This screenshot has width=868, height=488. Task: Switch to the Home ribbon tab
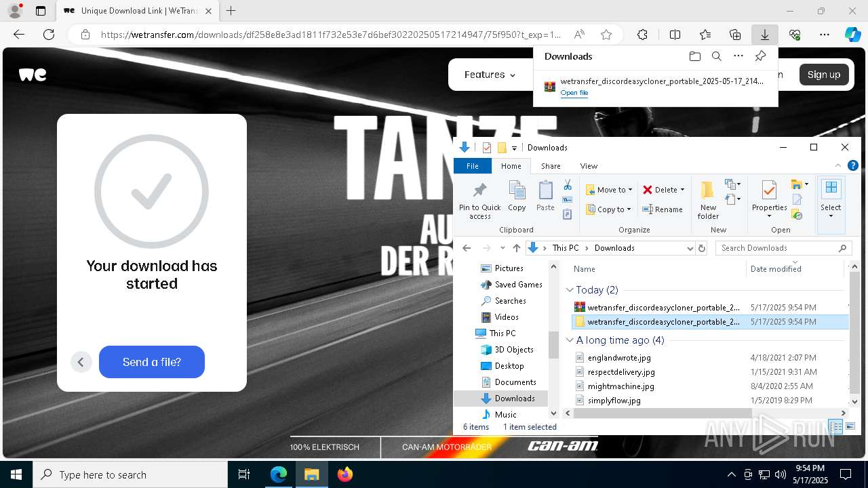pyautogui.click(x=511, y=165)
